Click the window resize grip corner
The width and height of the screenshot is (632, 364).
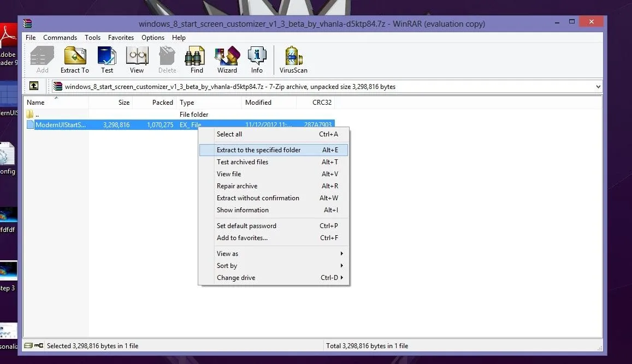[x=599, y=348]
